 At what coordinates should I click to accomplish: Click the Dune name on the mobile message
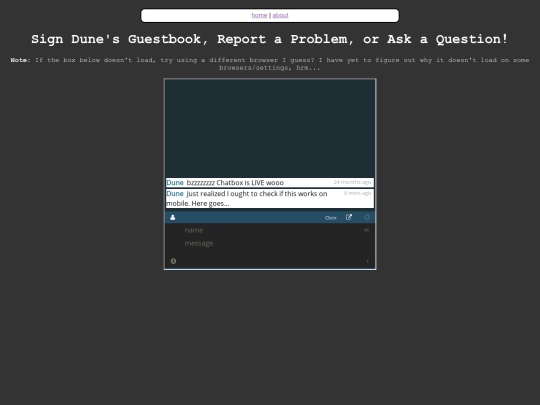(x=175, y=194)
